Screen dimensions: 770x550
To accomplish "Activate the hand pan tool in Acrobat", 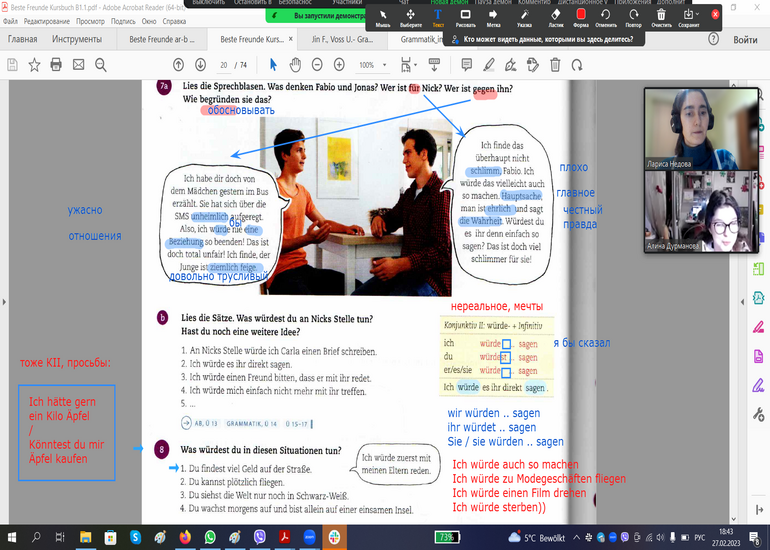I will pyautogui.click(x=295, y=64).
